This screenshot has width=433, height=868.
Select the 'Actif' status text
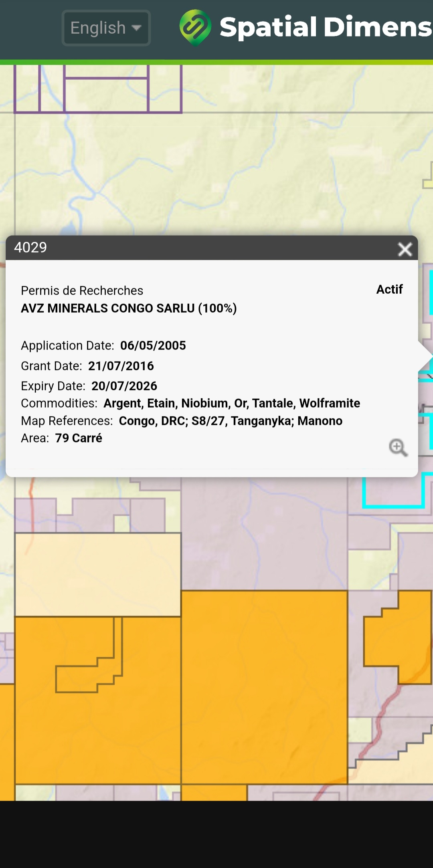point(389,289)
